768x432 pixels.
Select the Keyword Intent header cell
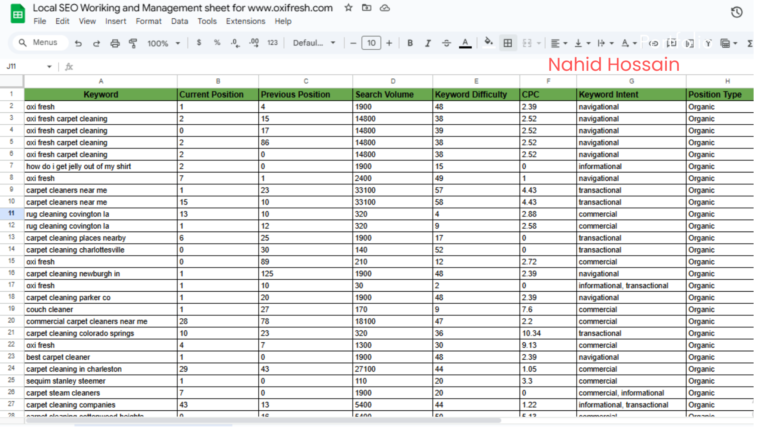click(631, 95)
